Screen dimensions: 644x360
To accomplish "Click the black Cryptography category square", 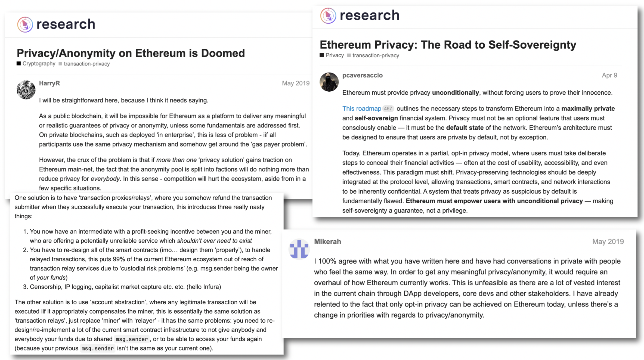I will 19,64.
